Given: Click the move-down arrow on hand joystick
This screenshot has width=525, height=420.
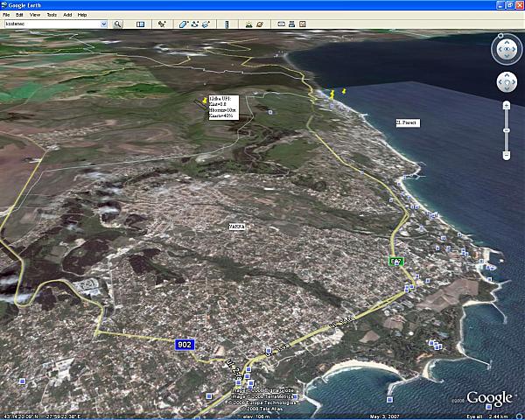Looking at the screenshot, I should [x=507, y=88].
